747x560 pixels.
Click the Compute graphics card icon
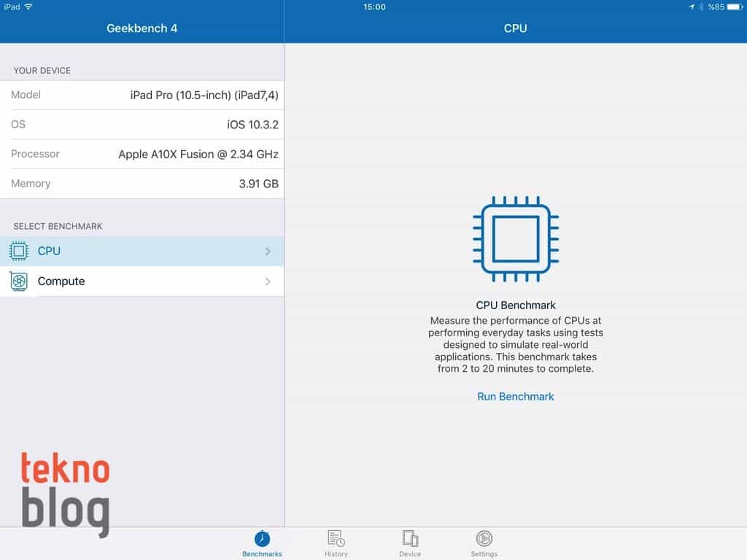click(19, 281)
